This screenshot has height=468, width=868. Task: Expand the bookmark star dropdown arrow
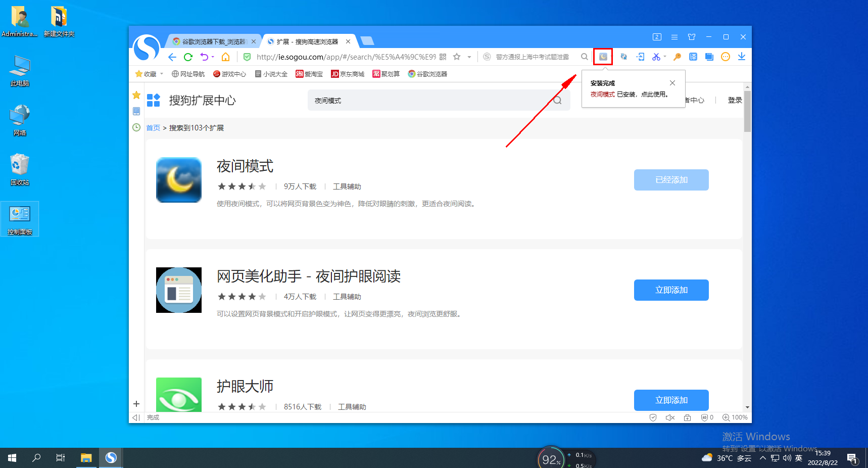(x=469, y=57)
